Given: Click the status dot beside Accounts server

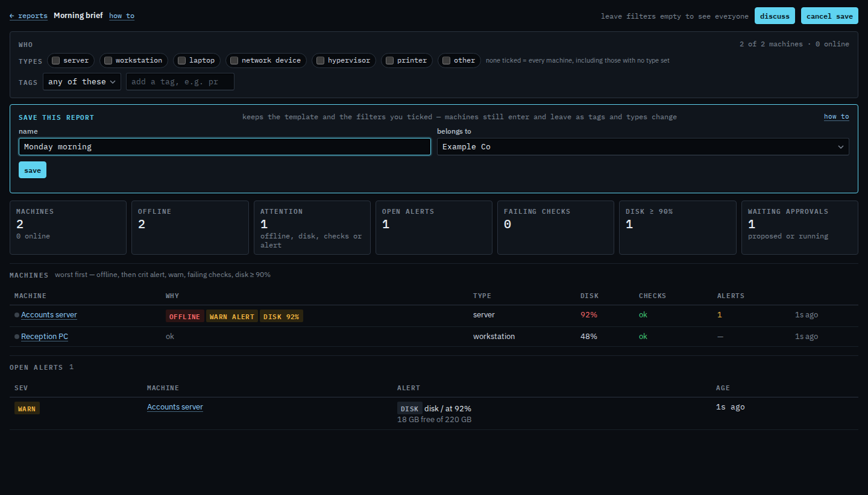Looking at the screenshot, I should (x=17, y=315).
